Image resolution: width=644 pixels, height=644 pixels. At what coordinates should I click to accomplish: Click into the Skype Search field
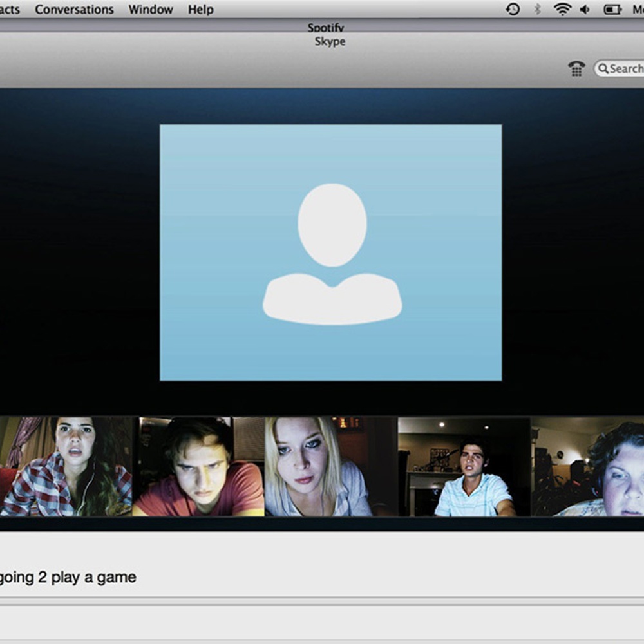[619, 69]
